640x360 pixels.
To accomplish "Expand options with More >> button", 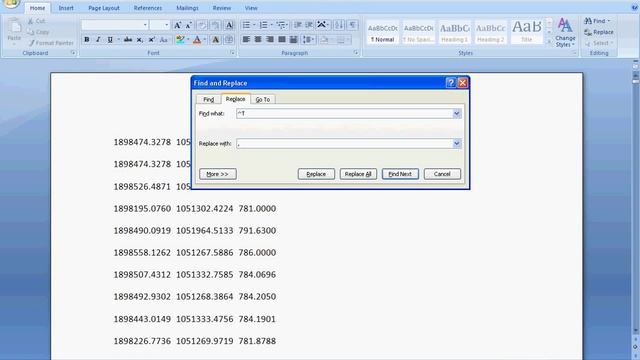I will pyautogui.click(x=218, y=174).
